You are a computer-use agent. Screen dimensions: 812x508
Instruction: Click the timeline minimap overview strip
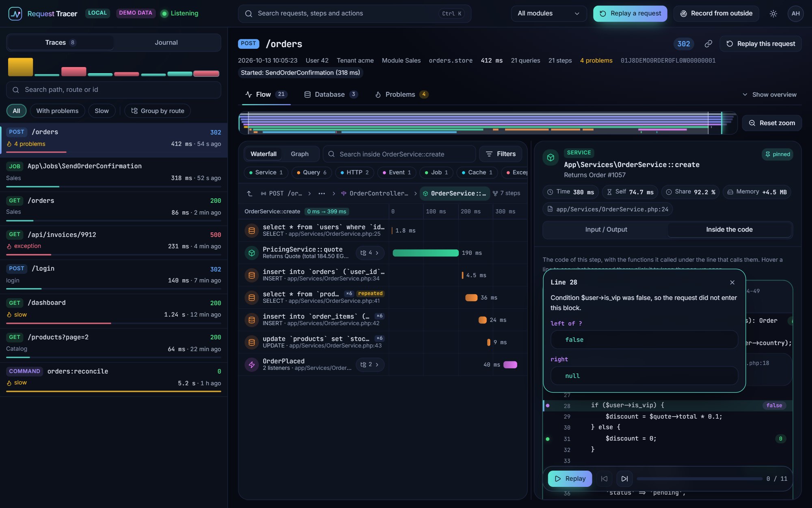tap(488, 123)
